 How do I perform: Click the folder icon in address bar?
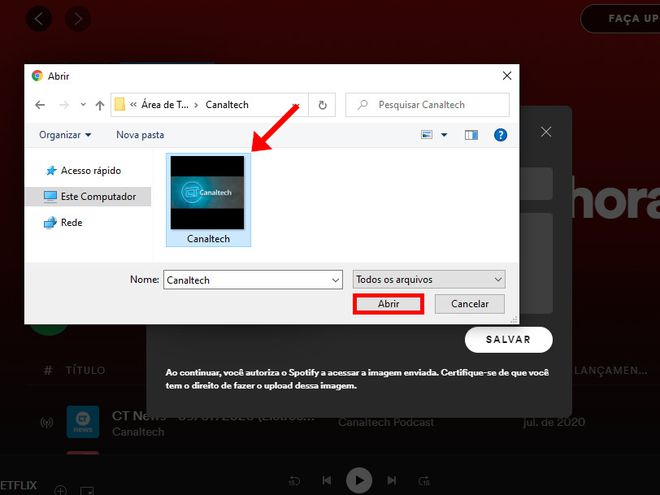tap(120, 104)
